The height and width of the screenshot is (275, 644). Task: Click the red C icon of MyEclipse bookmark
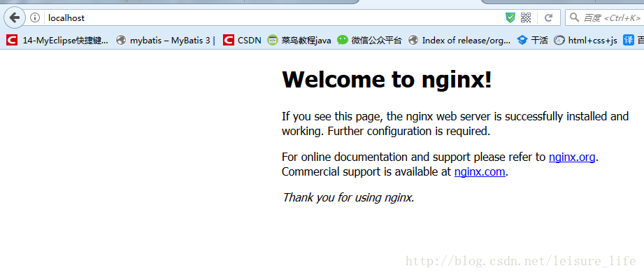[x=12, y=41]
